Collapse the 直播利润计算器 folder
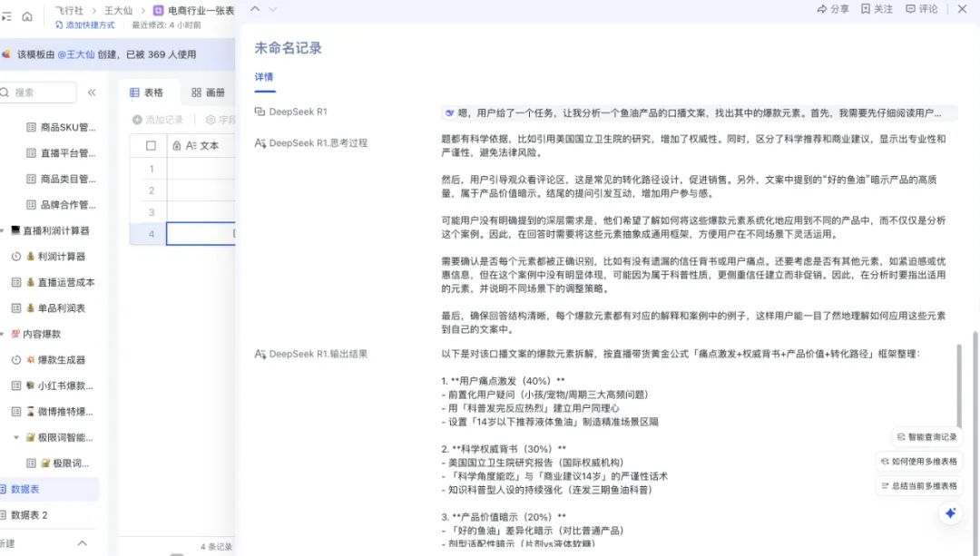Screen dimensions: 980x556 [2, 230]
